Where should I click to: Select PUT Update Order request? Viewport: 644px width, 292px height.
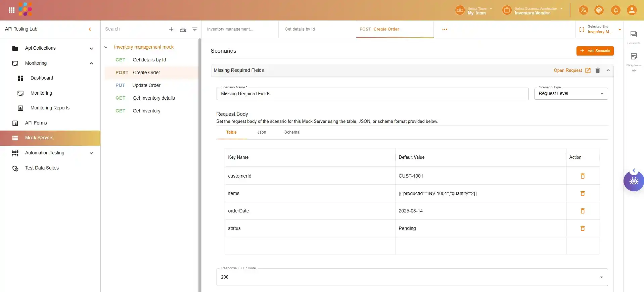[x=146, y=85]
